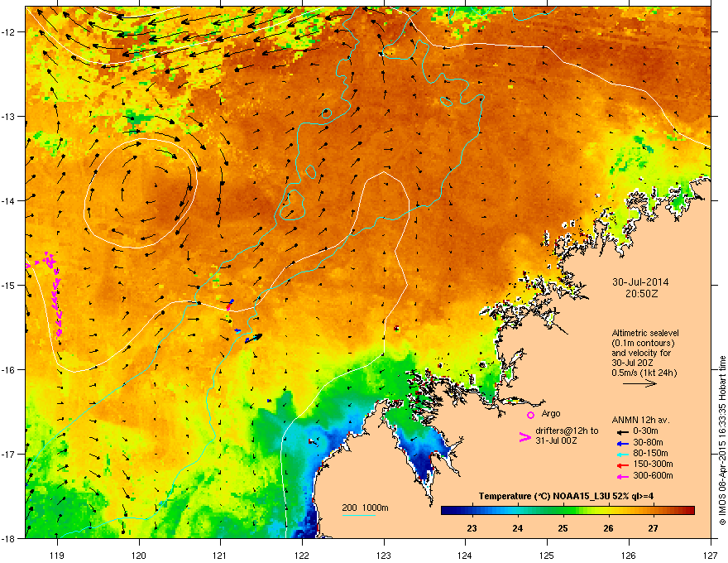
Task: Click the longitude axis label 126
Action: click(629, 556)
